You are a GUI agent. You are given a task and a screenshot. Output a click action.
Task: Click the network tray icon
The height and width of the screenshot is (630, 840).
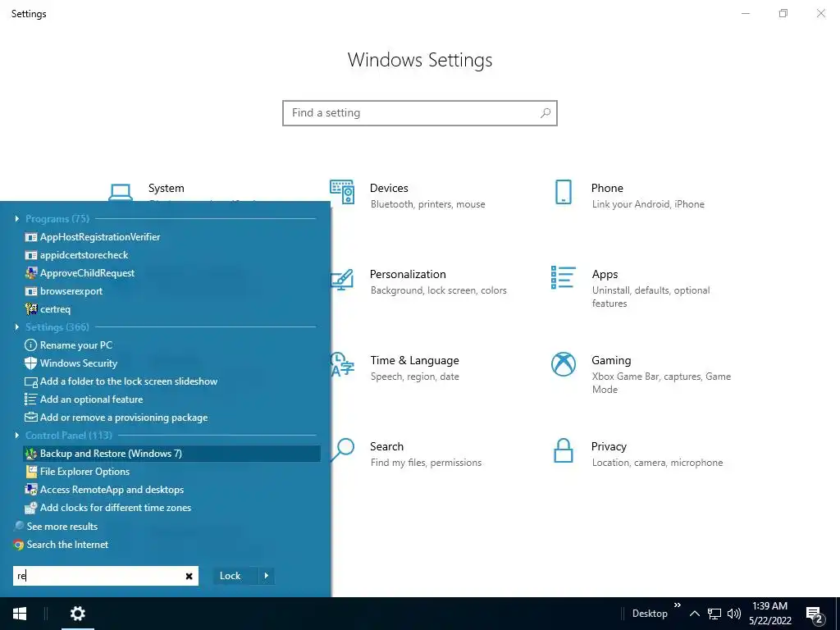[x=714, y=614]
